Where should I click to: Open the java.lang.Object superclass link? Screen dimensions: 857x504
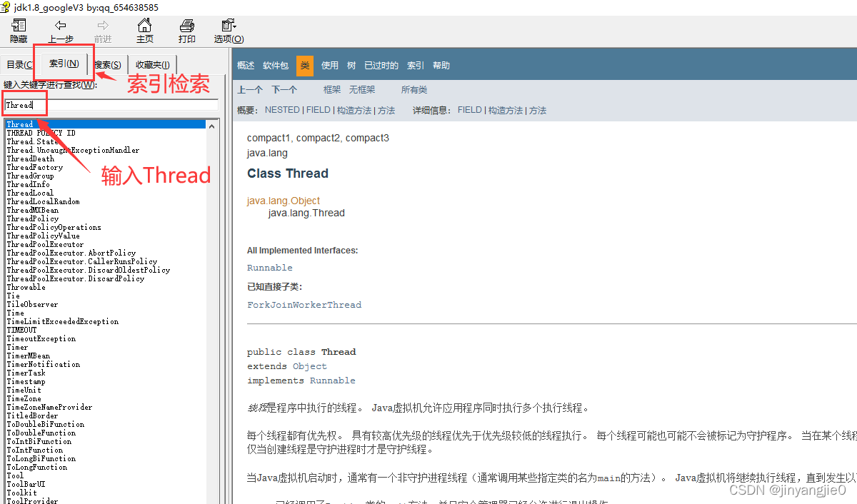pos(284,201)
